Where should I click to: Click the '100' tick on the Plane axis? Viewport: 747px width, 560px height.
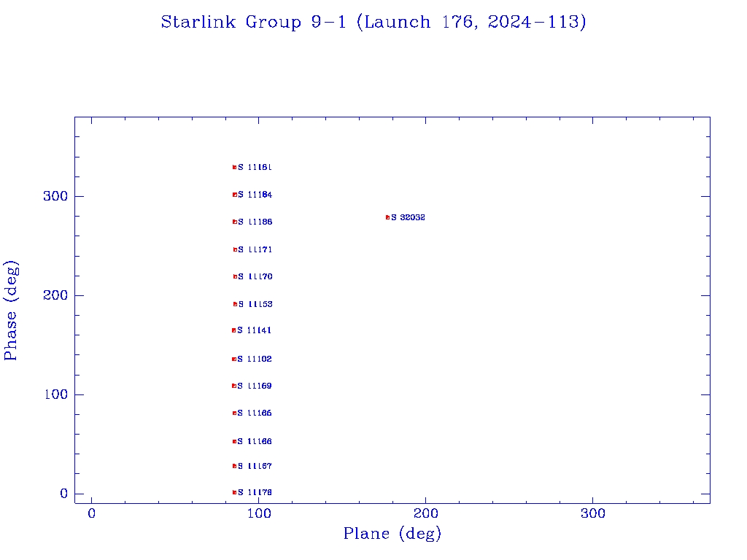[259, 513]
